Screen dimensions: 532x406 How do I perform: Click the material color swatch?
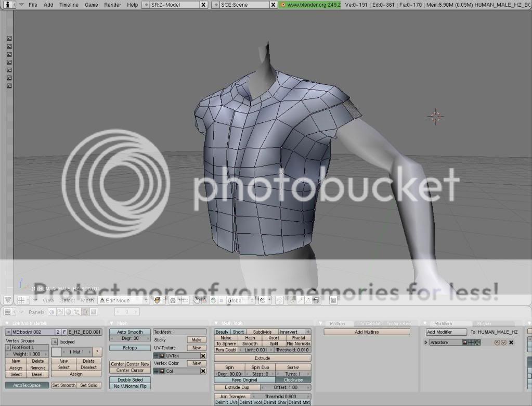56,352
